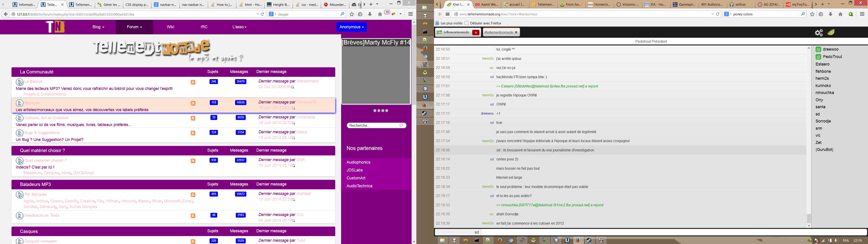The width and height of the screenshot is (868, 244).
Task: Click the TN logo in navbar
Action: tap(55, 27)
